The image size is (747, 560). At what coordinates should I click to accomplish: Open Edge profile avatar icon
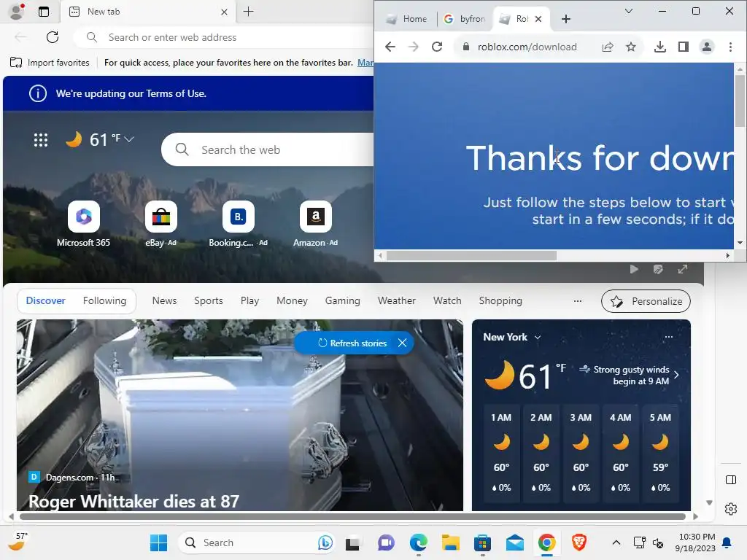[17, 12]
